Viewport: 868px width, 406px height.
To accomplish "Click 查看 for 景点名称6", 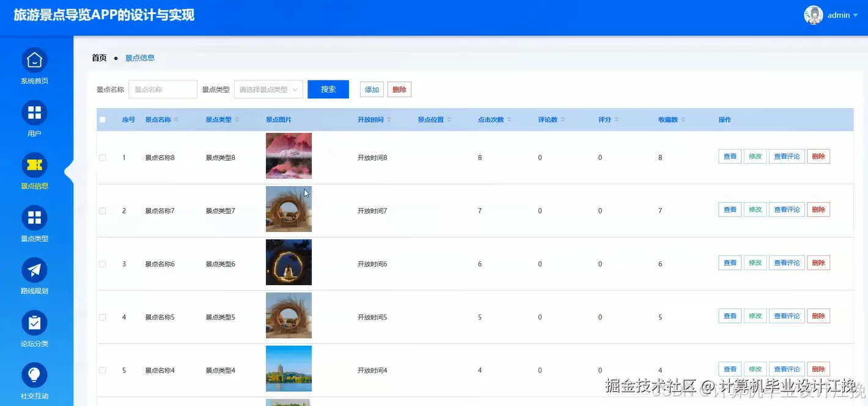I will pos(730,263).
